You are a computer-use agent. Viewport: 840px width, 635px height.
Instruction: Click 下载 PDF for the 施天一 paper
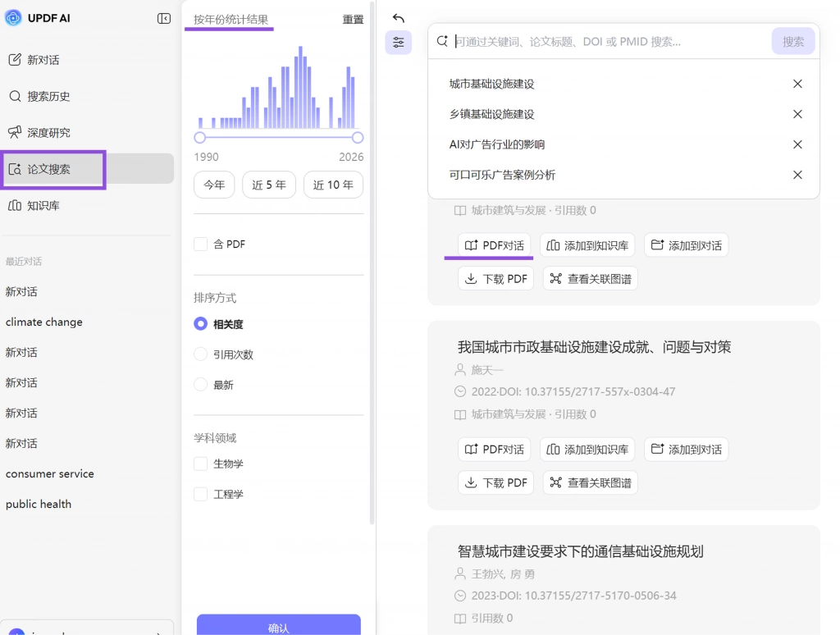click(496, 482)
